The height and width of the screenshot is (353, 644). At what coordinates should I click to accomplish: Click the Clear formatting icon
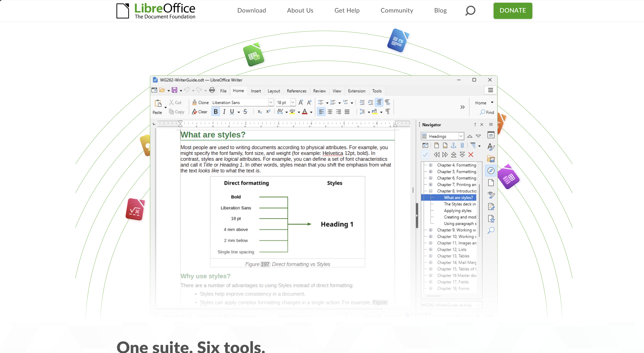[x=195, y=112]
